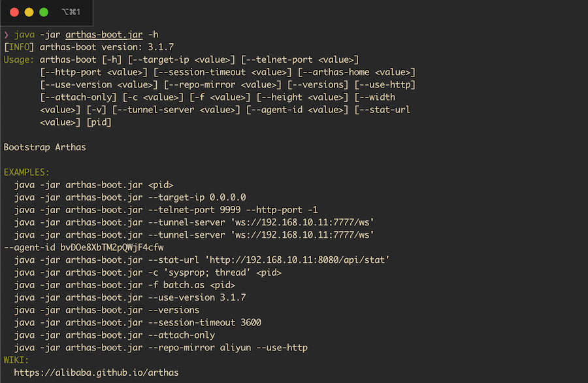Image resolution: width=588 pixels, height=383 pixels.
Task: Click the green zoom window button
Action: [44, 12]
